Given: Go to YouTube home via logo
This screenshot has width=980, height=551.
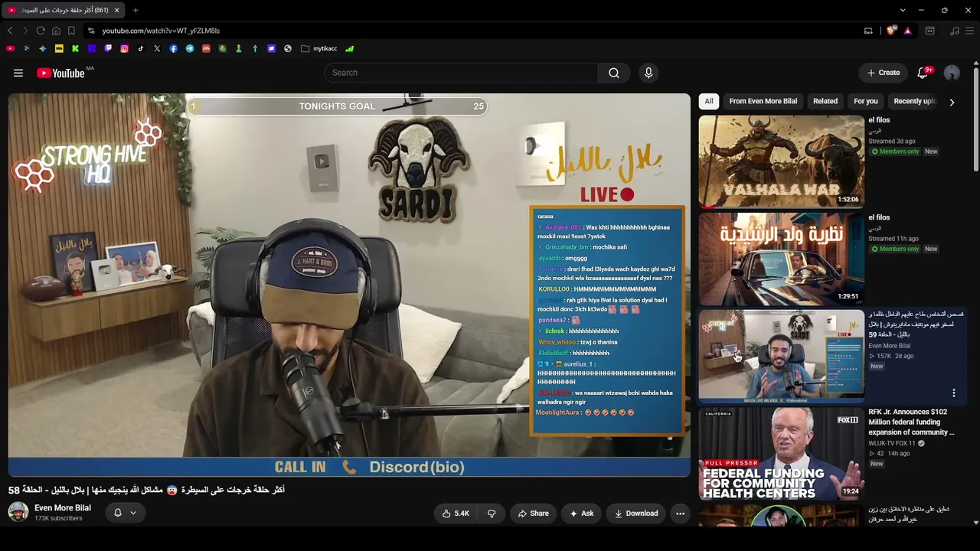Looking at the screenshot, I should tap(60, 73).
